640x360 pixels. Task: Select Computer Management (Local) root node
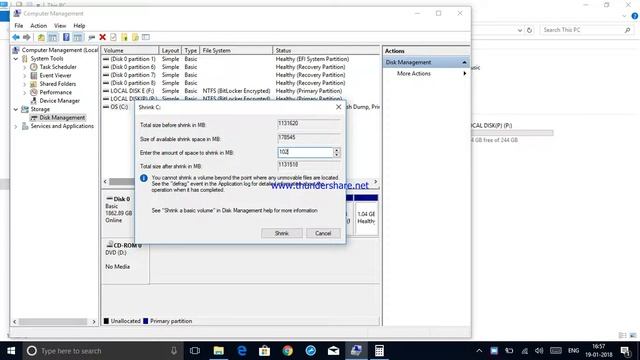(60, 50)
